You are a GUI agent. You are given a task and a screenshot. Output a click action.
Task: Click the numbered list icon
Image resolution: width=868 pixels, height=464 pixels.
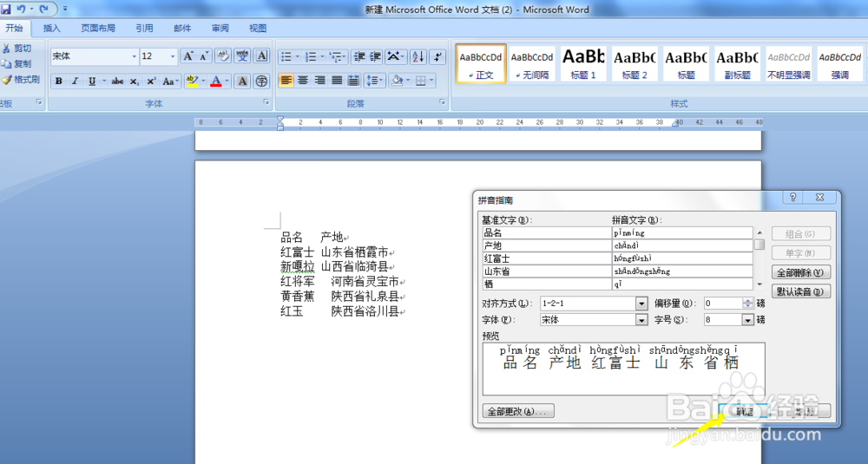[x=311, y=56]
